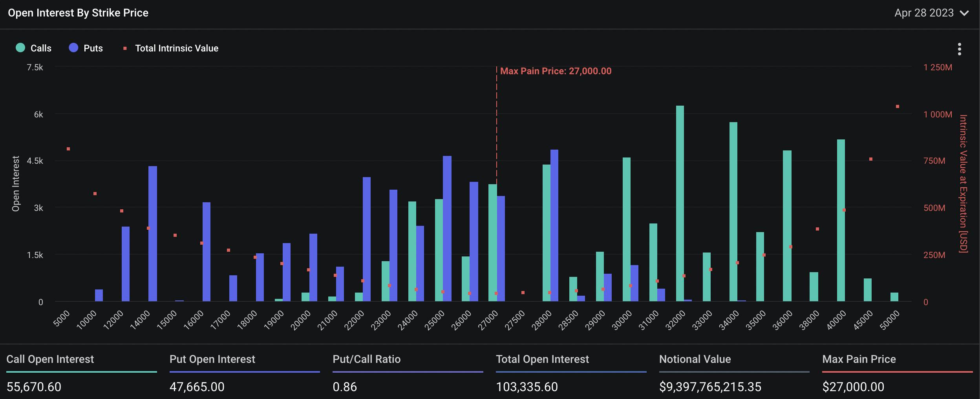Click the intrinsic value marker above 50000 strike

pos(897,106)
